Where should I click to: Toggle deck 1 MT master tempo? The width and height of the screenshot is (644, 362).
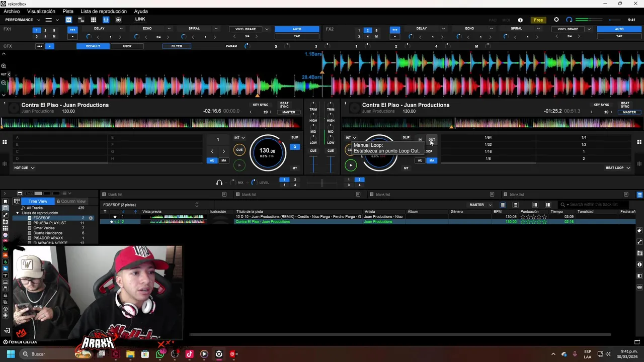coord(295,168)
